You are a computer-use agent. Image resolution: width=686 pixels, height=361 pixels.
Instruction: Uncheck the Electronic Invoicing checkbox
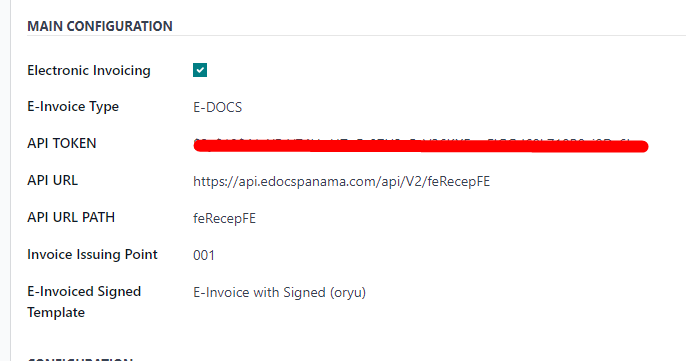(200, 70)
